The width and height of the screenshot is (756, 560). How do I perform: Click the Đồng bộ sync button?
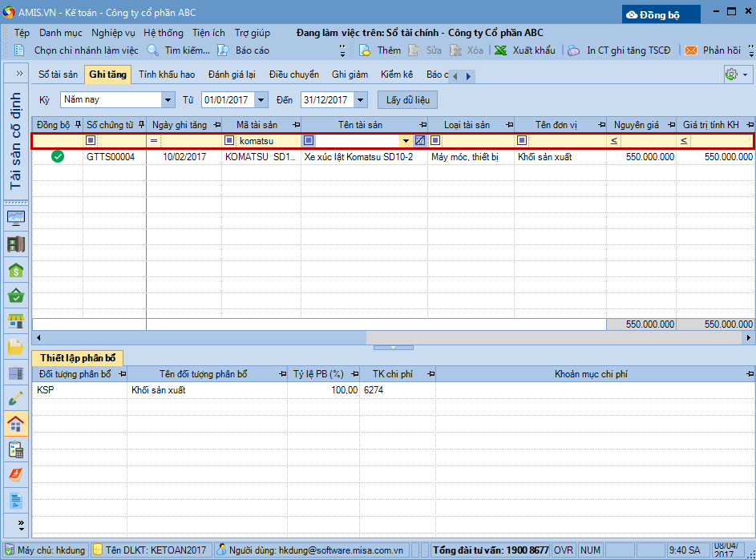pyautogui.click(x=661, y=14)
